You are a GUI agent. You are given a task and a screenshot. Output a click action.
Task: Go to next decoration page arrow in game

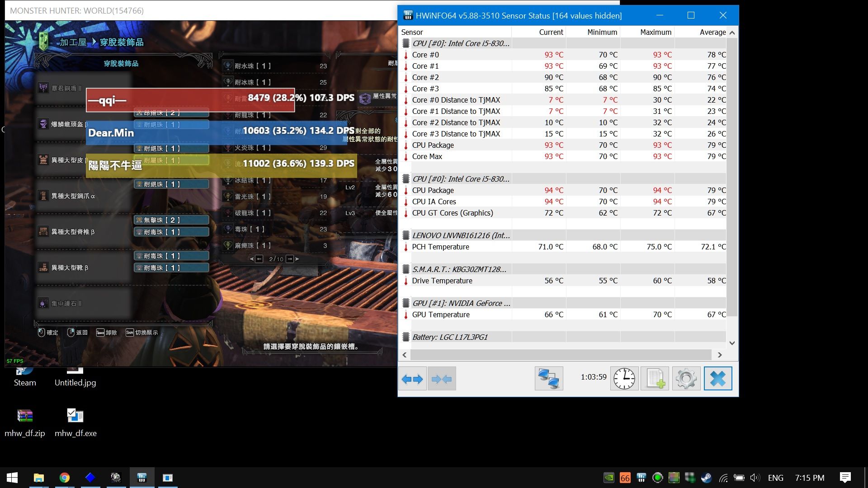click(x=292, y=259)
